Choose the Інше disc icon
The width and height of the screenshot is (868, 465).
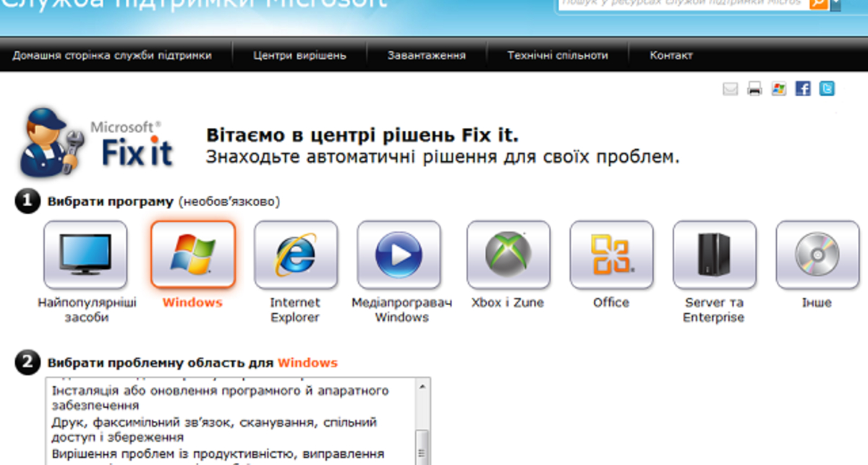pos(818,255)
